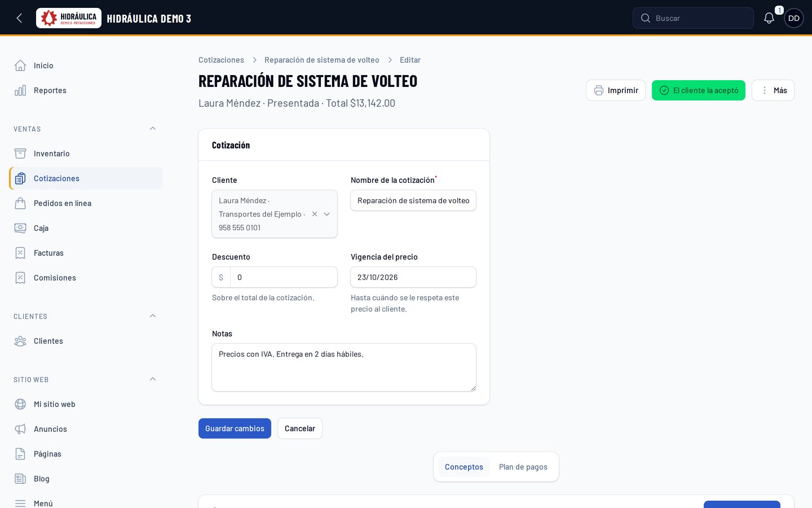Click Reparación de sistema de volteo breadcrumb
The width and height of the screenshot is (812, 508).
321,60
